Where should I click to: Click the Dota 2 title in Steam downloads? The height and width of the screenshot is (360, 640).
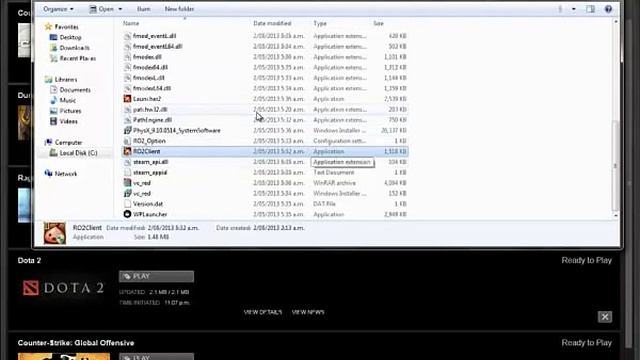[x=29, y=260]
